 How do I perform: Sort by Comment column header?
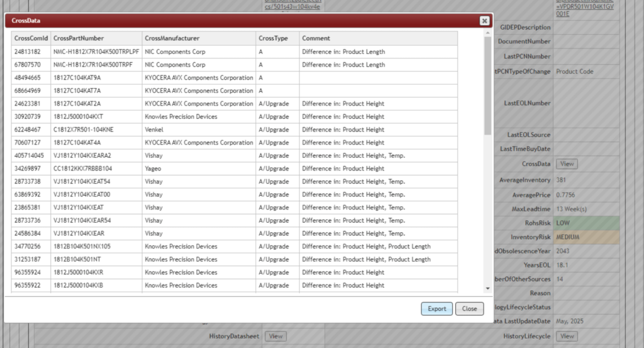378,38
